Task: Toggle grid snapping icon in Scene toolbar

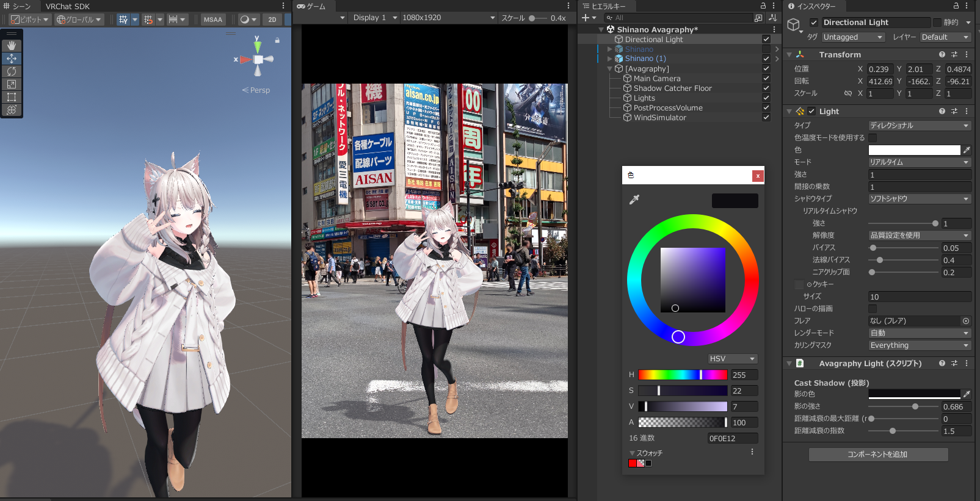Action: (148, 20)
